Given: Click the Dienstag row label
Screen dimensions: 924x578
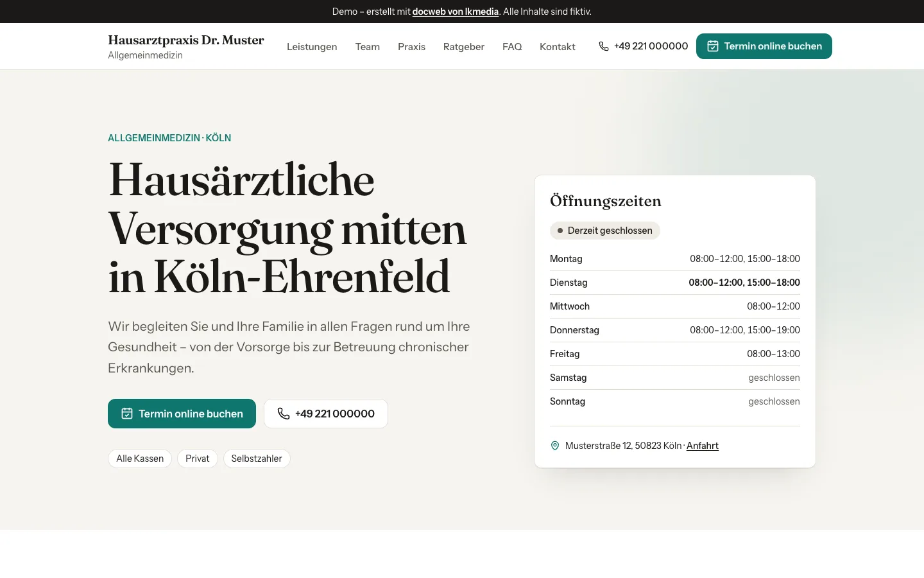Looking at the screenshot, I should coord(569,283).
